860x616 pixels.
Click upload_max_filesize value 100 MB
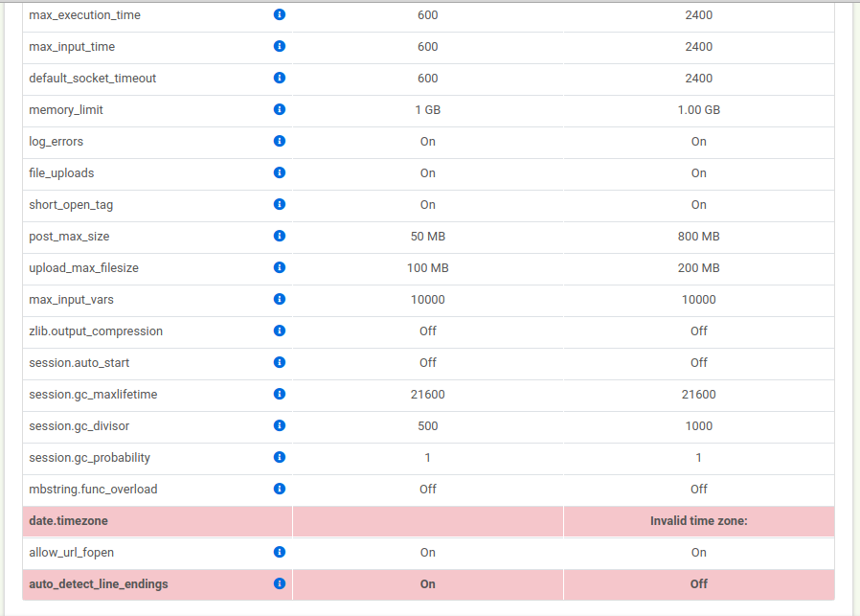click(428, 267)
